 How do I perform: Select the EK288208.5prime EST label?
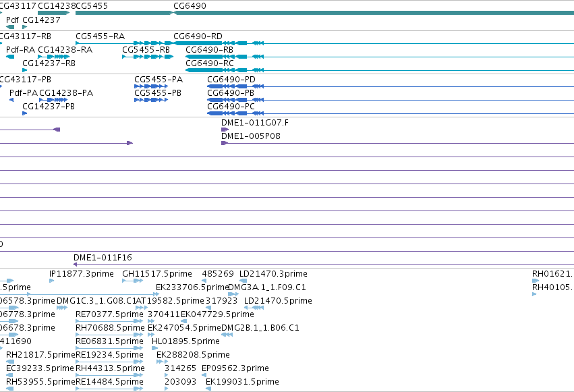(x=193, y=355)
